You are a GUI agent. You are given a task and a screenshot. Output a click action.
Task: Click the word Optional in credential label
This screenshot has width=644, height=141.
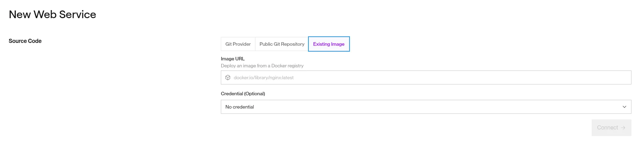[x=254, y=94]
